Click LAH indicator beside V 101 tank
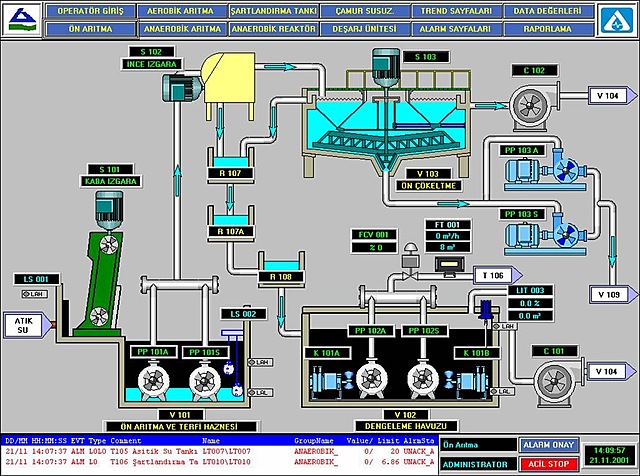 (x=260, y=362)
